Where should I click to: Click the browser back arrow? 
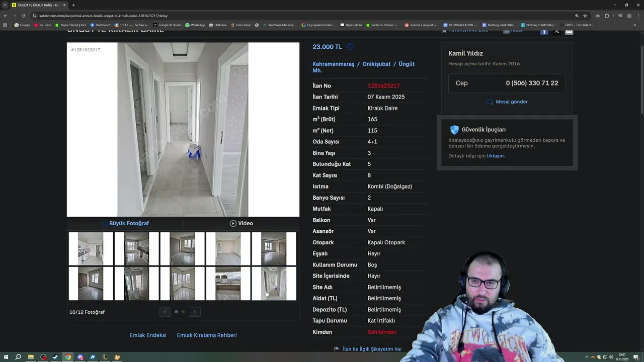coord(6,16)
